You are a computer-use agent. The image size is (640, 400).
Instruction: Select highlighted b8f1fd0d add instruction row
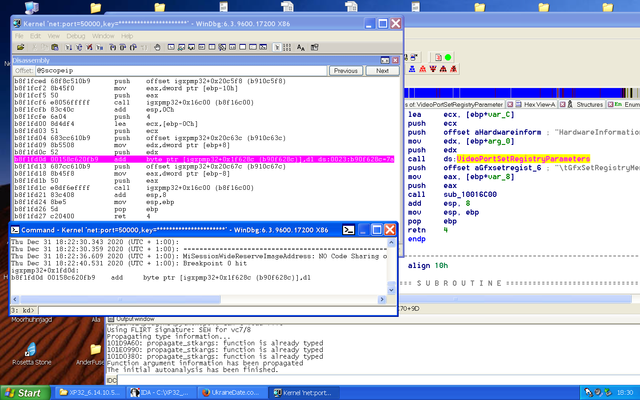(204, 159)
